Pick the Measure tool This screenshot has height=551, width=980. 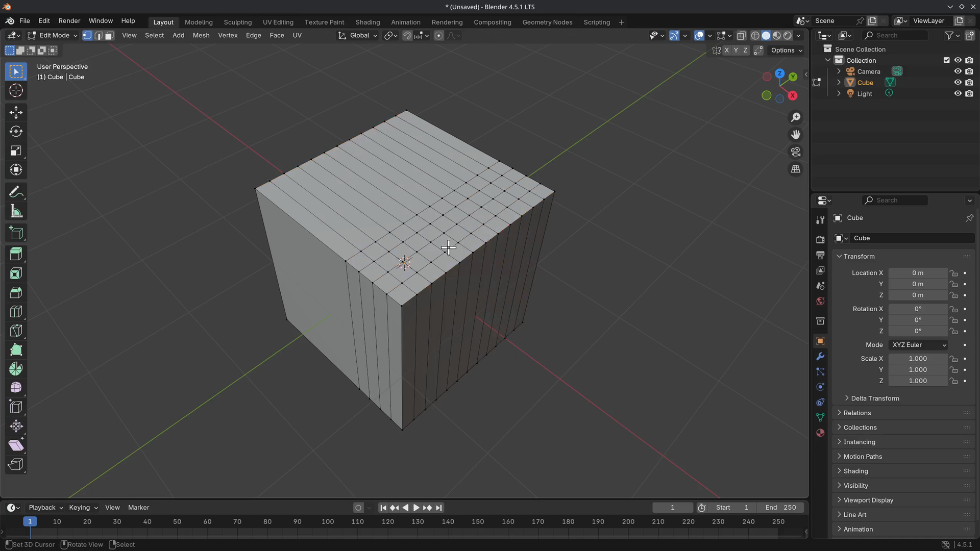click(x=16, y=211)
